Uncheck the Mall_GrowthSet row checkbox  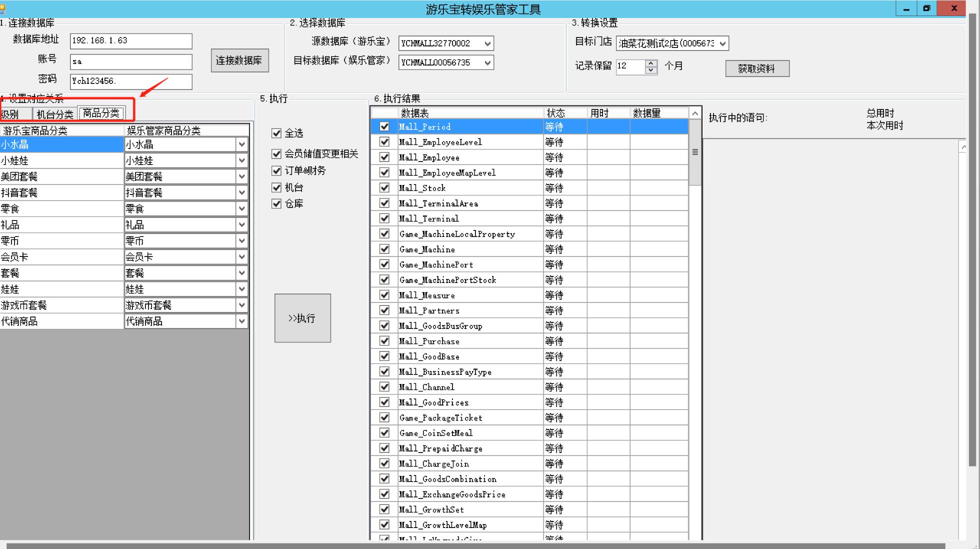click(384, 509)
